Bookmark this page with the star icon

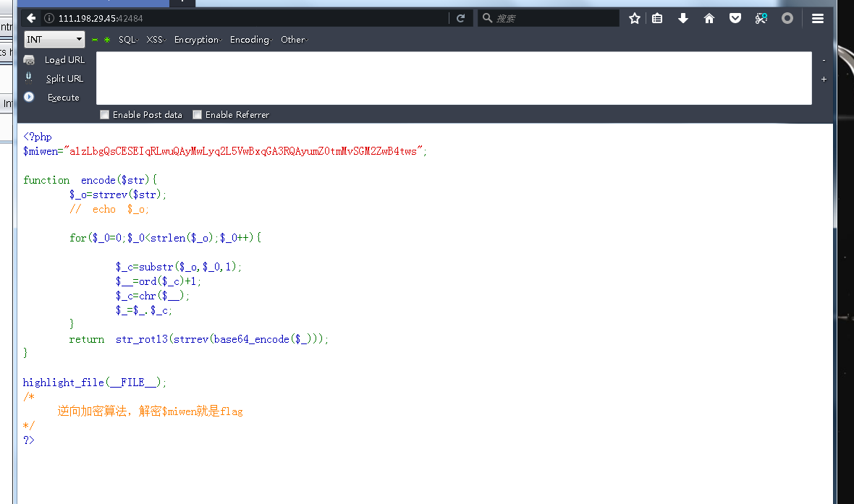pyautogui.click(x=635, y=19)
